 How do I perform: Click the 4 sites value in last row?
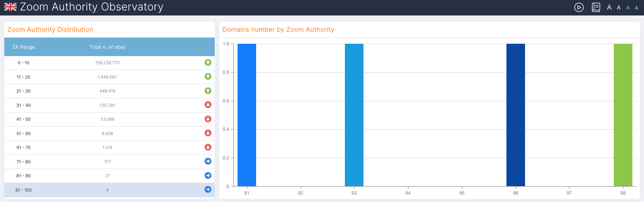pos(107,190)
